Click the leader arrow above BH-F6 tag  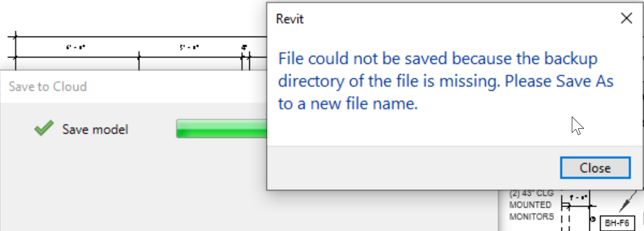(627, 202)
